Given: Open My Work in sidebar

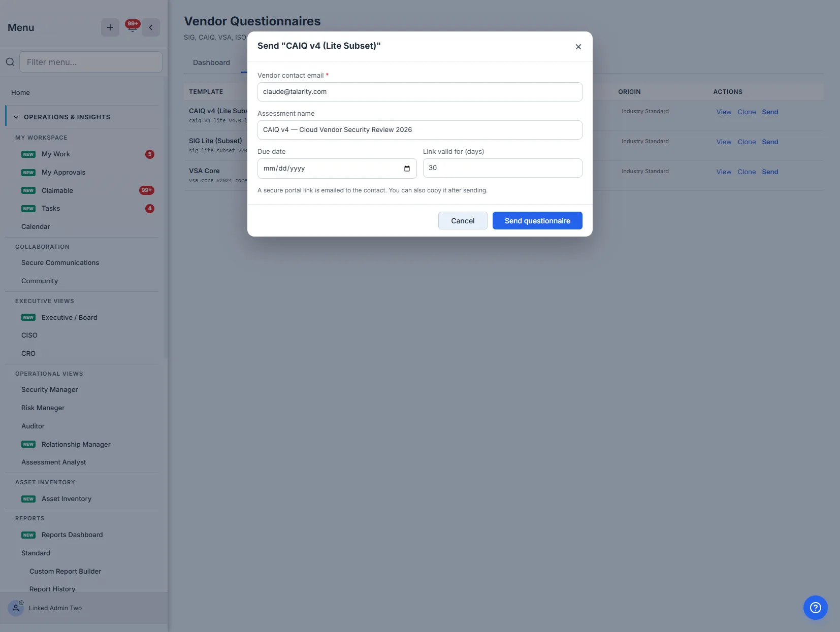Looking at the screenshot, I should pyautogui.click(x=56, y=154).
